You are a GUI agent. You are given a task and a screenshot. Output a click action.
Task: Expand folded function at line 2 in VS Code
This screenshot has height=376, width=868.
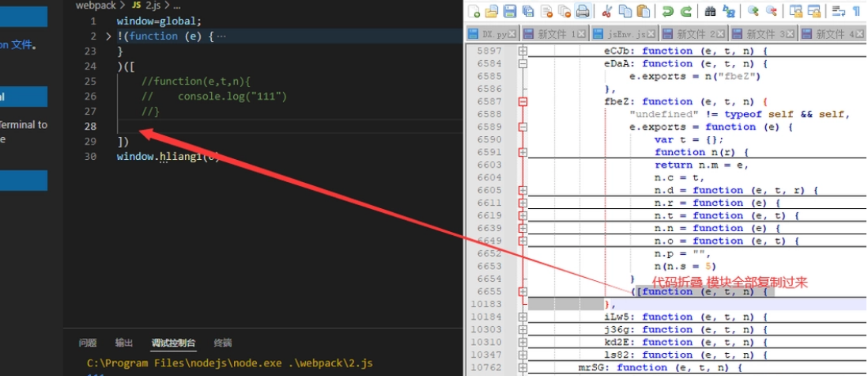[x=108, y=36]
